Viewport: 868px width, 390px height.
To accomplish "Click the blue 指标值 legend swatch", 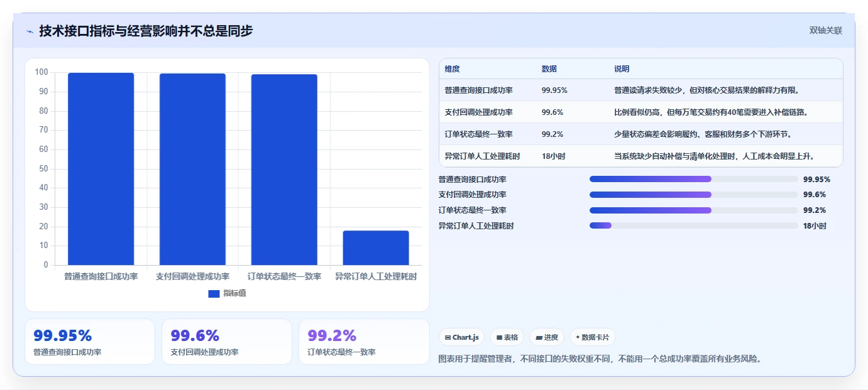I will (214, 293).
